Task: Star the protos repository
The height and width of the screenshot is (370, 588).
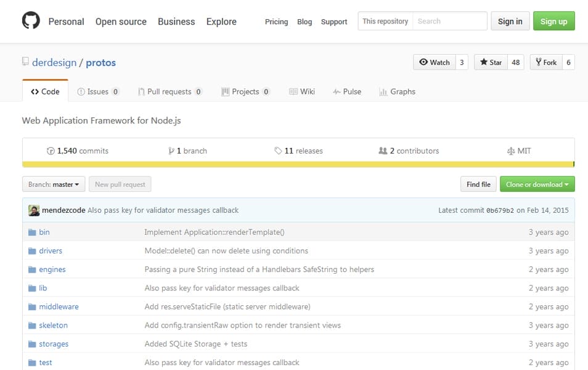Action: [x=491, y=62]
